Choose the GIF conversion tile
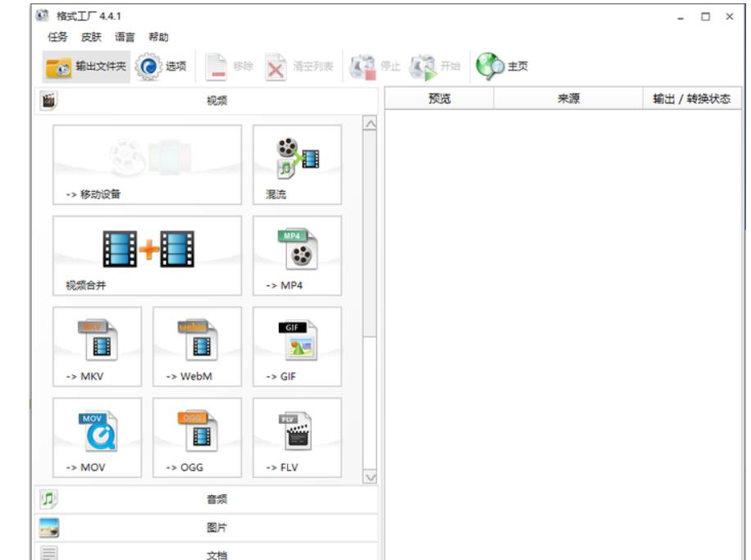 click(x=297, y=347)
